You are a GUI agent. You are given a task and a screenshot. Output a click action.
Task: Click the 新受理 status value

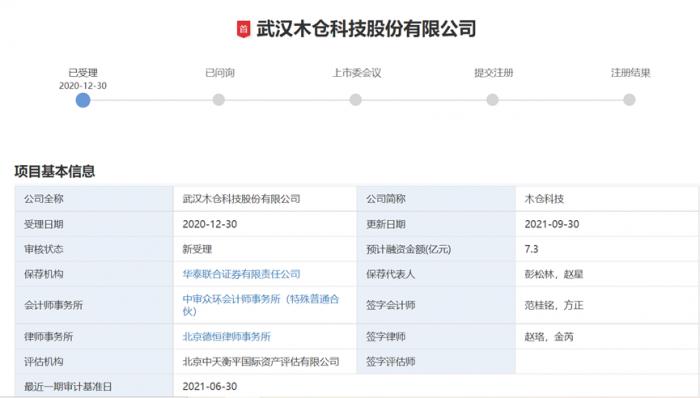click(x=197, y=249)
